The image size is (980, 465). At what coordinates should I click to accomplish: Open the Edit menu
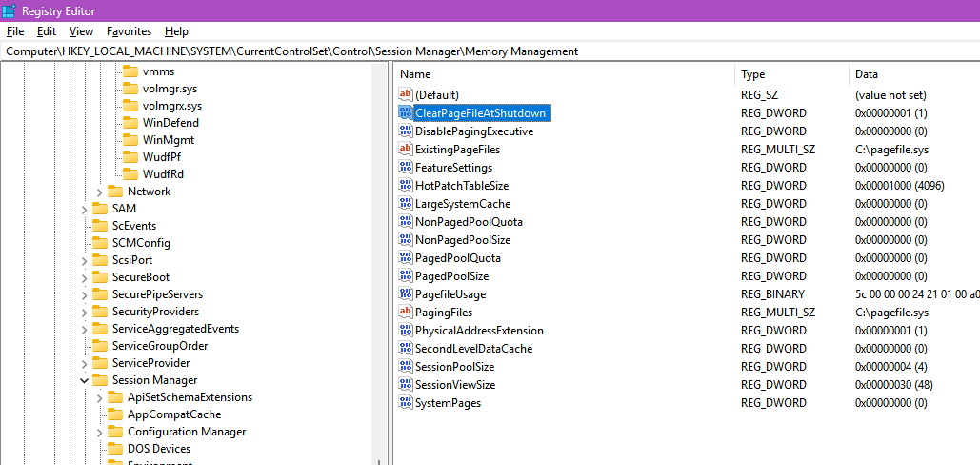point(47,31)
